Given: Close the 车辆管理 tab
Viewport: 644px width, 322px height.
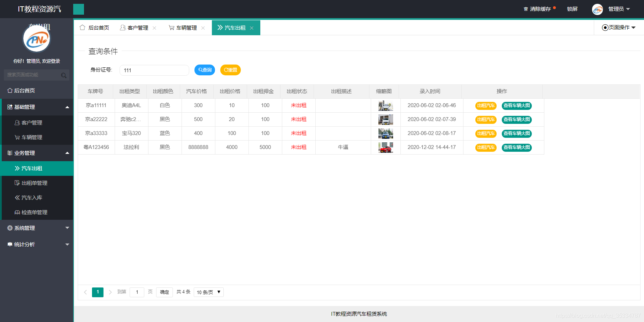Looking at the screenshot, I should click(203, 28).
